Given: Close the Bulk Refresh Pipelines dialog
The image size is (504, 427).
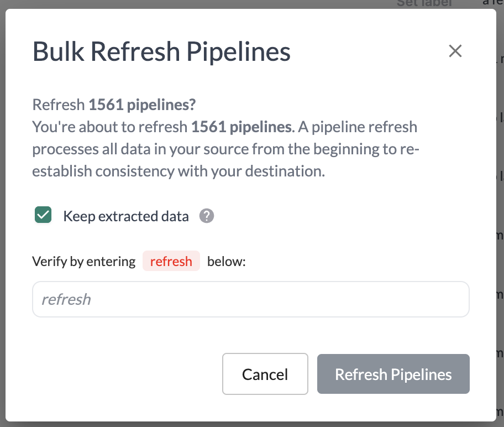Looking at the screenshot, I should point(455,51).
